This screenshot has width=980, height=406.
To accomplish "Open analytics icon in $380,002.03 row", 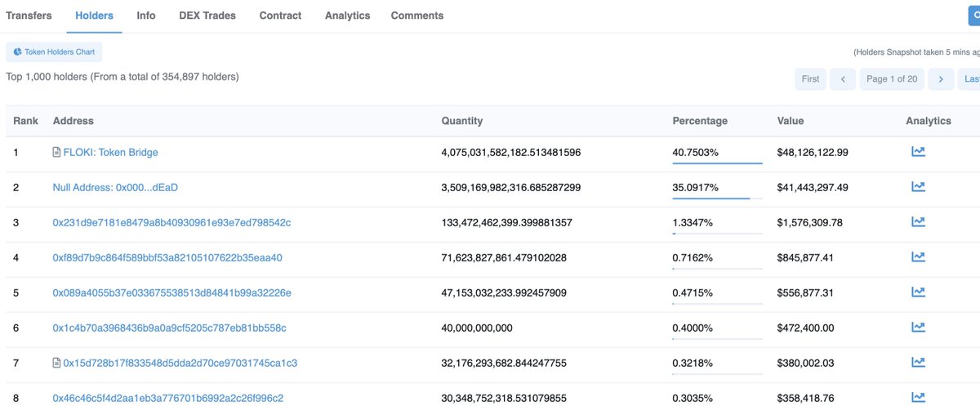I will click(x=918, y=363).
